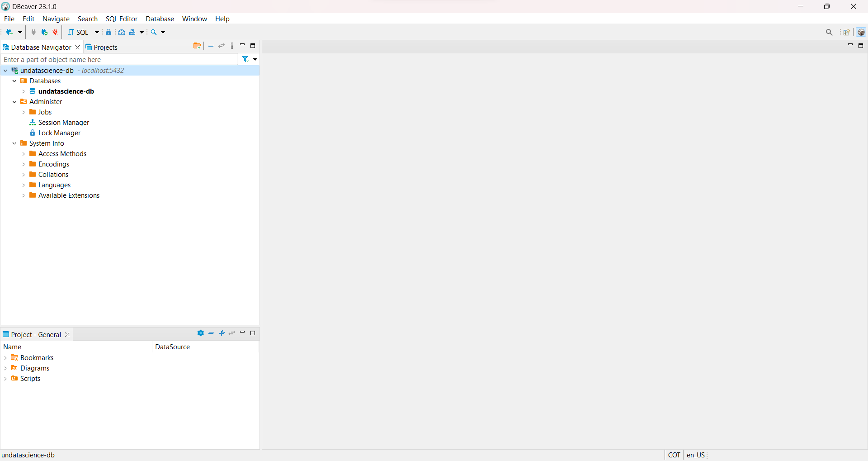Collapse all items in Project panel
This screenshot has width=868, height=461.
pyautogui.click(x=211, y=333)
